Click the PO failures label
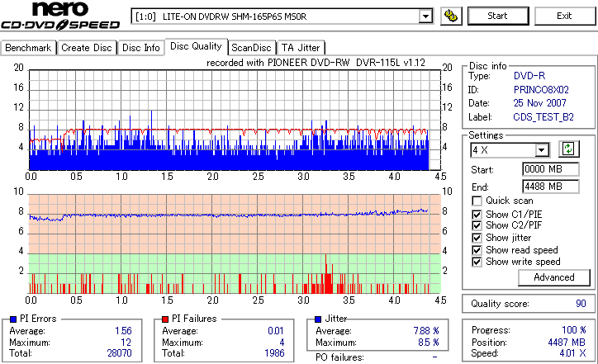 point(339,357)
